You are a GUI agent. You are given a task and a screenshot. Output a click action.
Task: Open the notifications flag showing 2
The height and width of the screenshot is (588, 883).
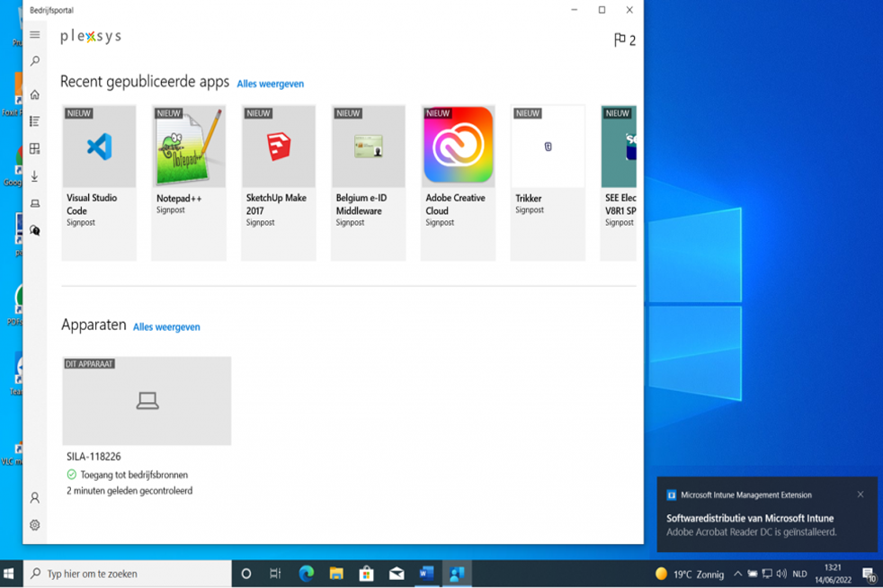coord(624,40)
